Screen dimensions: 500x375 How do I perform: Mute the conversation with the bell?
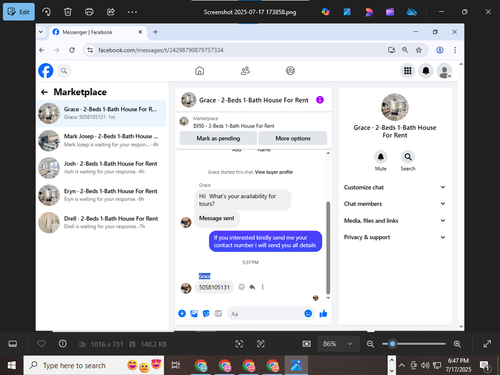(381, 157)
